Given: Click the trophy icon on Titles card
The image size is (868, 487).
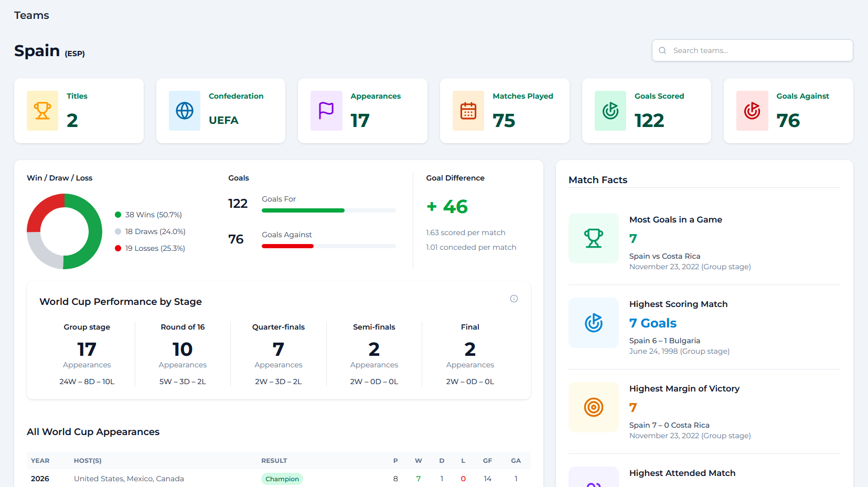Looking at the screenshot, I should click(42, 111).
